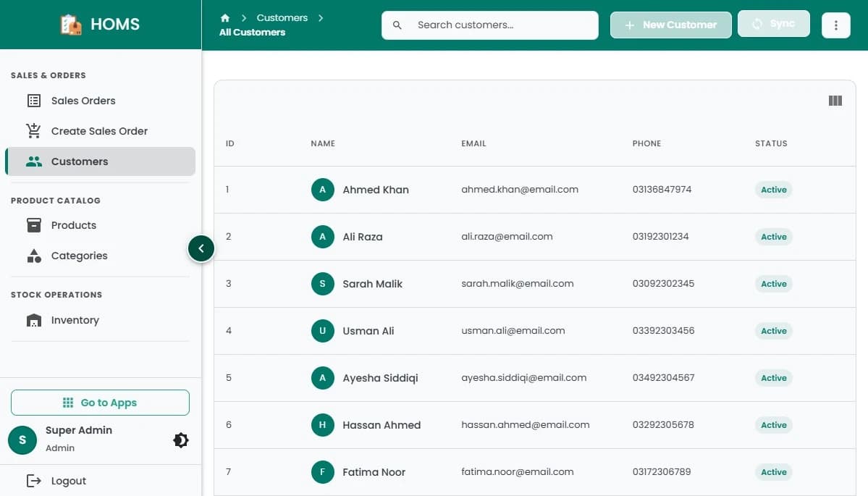Click the name Ali Raza
868x496 pixels.
(363, 237)
